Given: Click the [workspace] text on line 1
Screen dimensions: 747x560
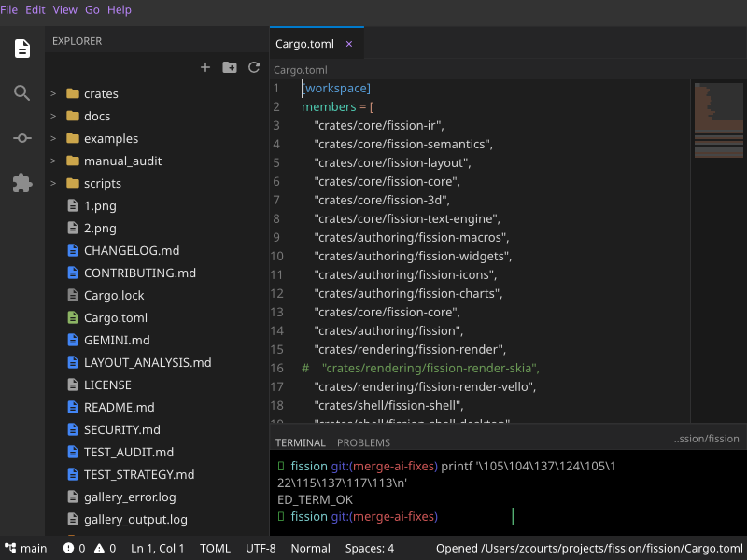Looking at the screenshot, I should [x=336, y=88].
